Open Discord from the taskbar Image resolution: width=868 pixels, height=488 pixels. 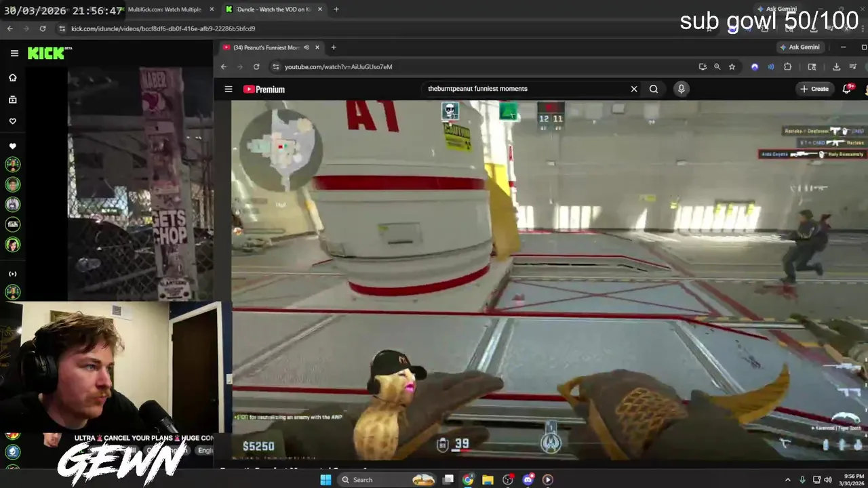coord(528,480)
